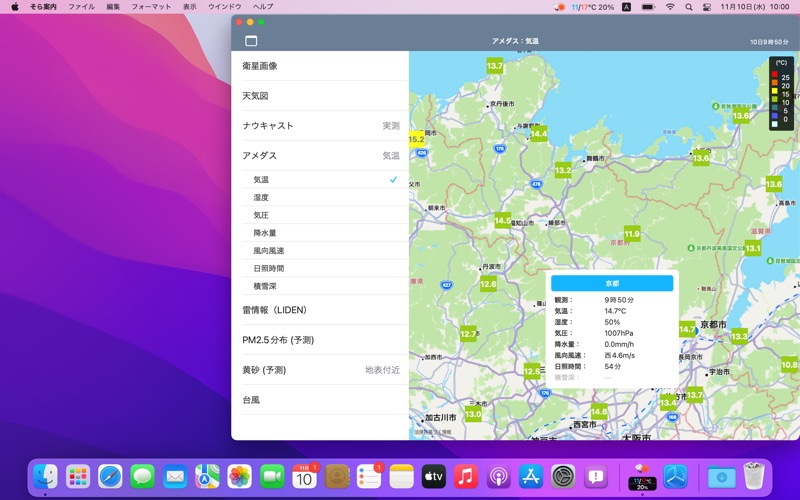Click the blue 京都 popup header

[612, 284]
